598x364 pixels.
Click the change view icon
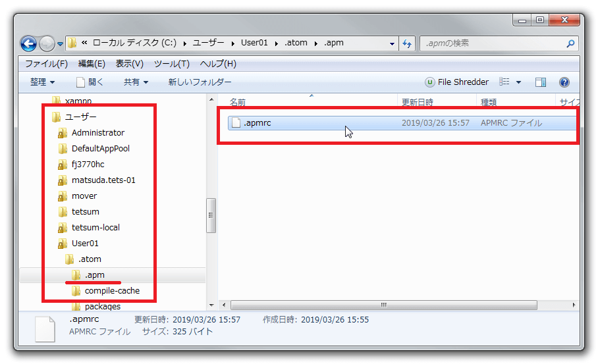point(504,82)
